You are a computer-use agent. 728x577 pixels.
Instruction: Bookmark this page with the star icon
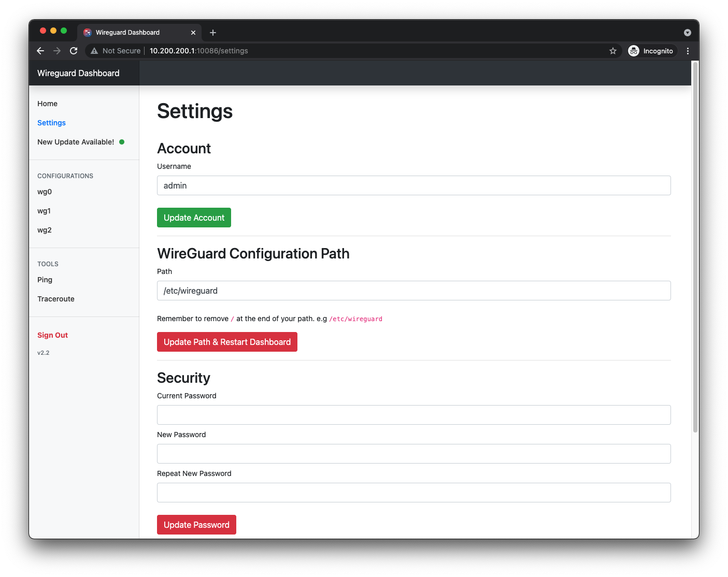point(613,50)
